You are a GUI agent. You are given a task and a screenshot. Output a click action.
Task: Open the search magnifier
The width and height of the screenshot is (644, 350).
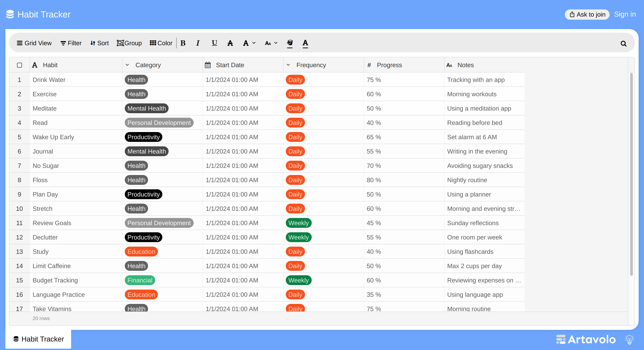[x=623, y=44]
